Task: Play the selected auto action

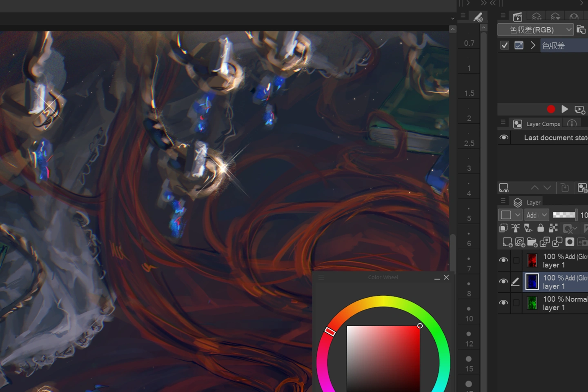Action: click(565, 109)
